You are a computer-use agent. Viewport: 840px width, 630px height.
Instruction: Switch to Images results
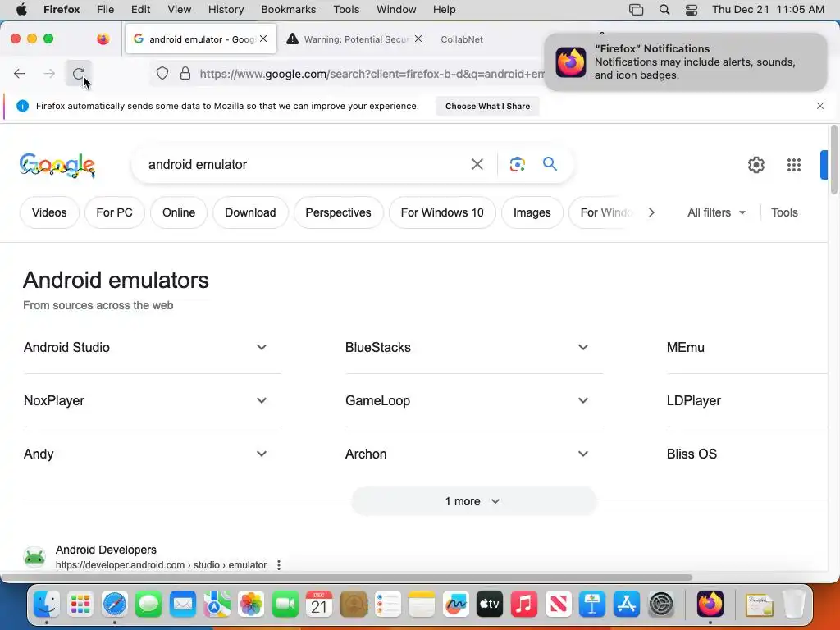[x=532, y=212]
